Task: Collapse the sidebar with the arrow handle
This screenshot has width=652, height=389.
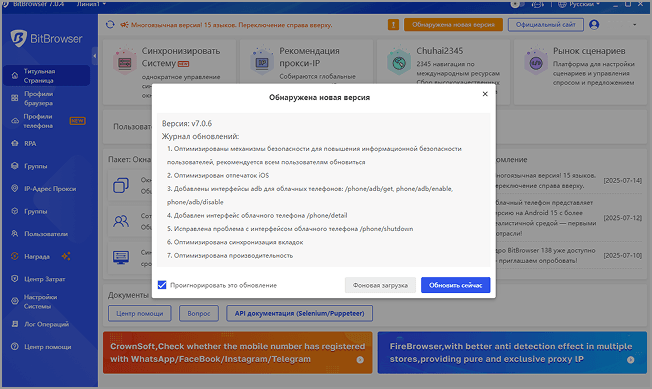Action: click(x=95, y=56)
